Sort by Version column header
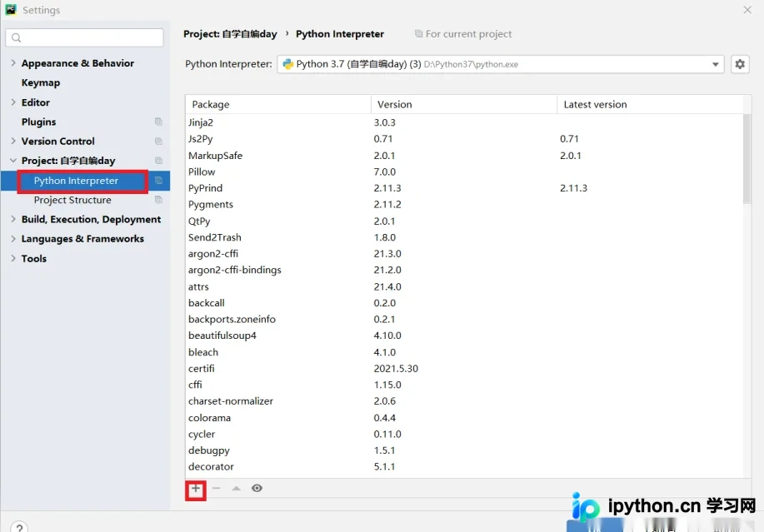Image resolution: width=764 pixels, height=532 pixels. [x=464, y=104]
